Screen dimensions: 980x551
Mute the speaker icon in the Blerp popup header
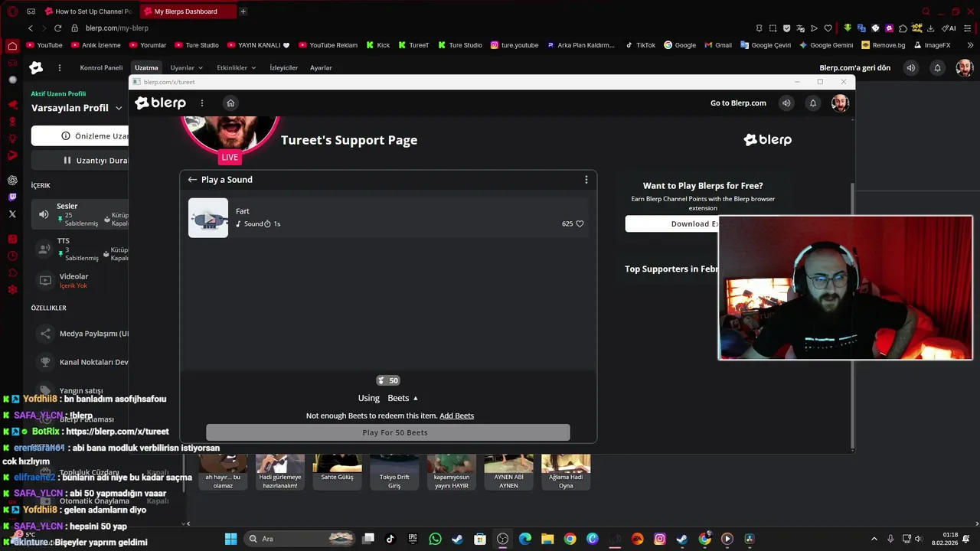coord(786,103)
